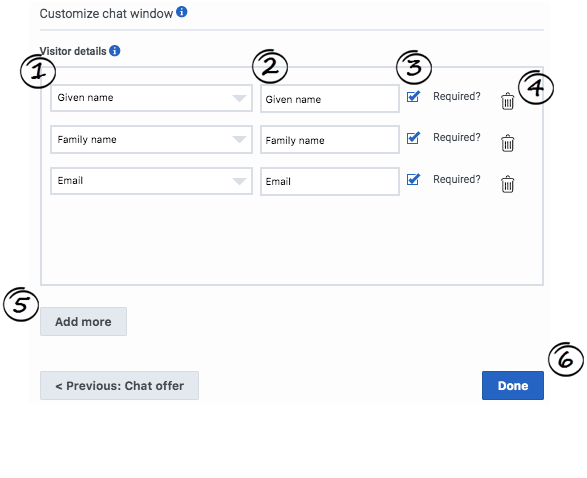Delete the Family name row with trash icon
Image resolution: width=587 pixels, height=478 pixels.
[x=507, y=143]
